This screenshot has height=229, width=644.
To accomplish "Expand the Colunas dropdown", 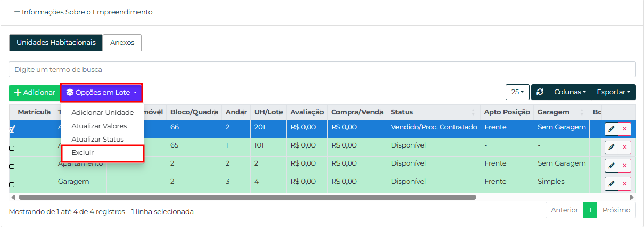I will (569, 92).
